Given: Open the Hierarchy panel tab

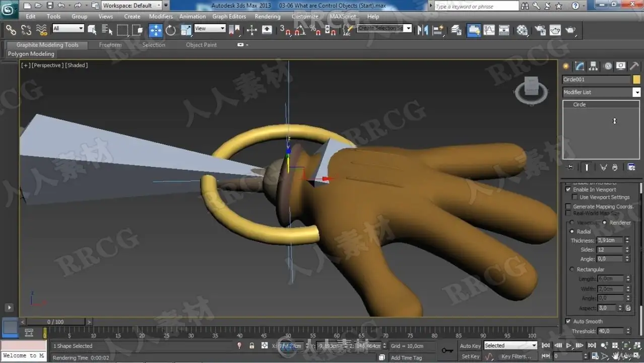Looking at the screenshot, I should click(593, 66).
